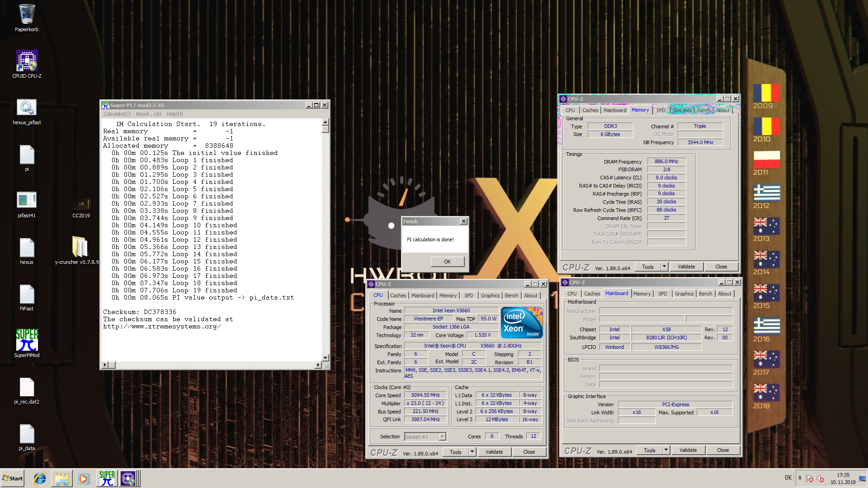The image size is (868, 488).
Task: Click the Intel Xeon inside logo
Action: [522, 322]
